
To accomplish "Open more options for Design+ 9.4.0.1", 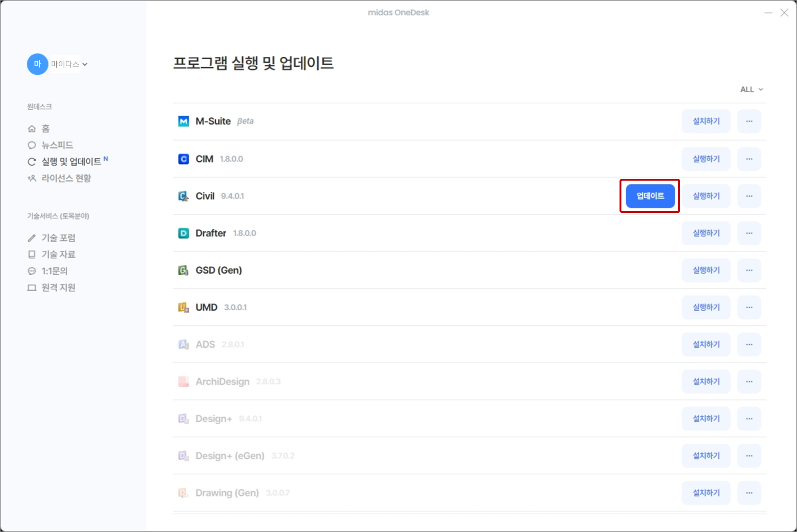I will (749, 419).
